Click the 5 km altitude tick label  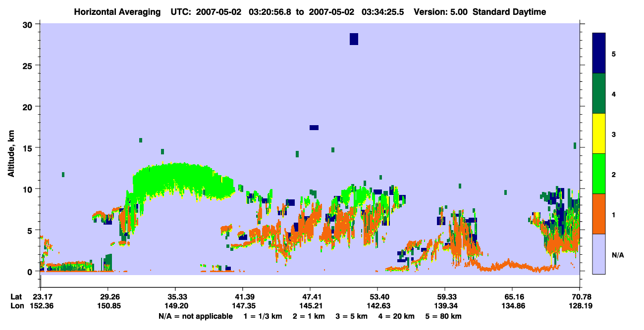pos(31,230)
